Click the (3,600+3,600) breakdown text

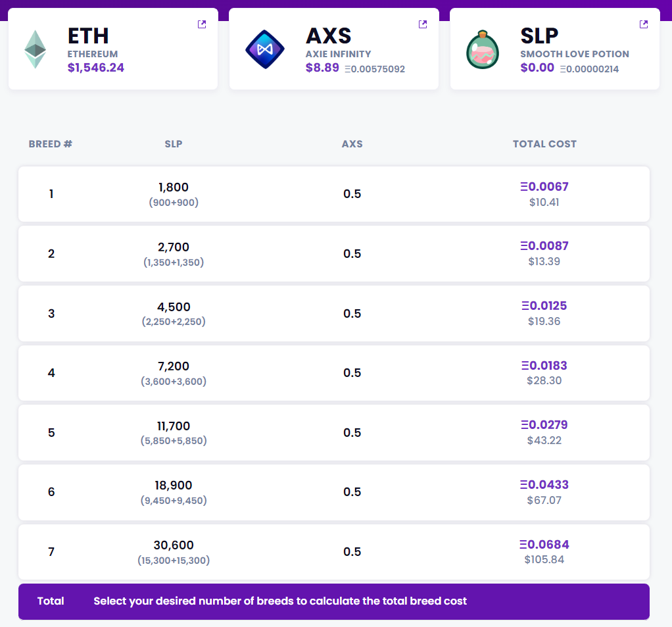tap(174, 381)
